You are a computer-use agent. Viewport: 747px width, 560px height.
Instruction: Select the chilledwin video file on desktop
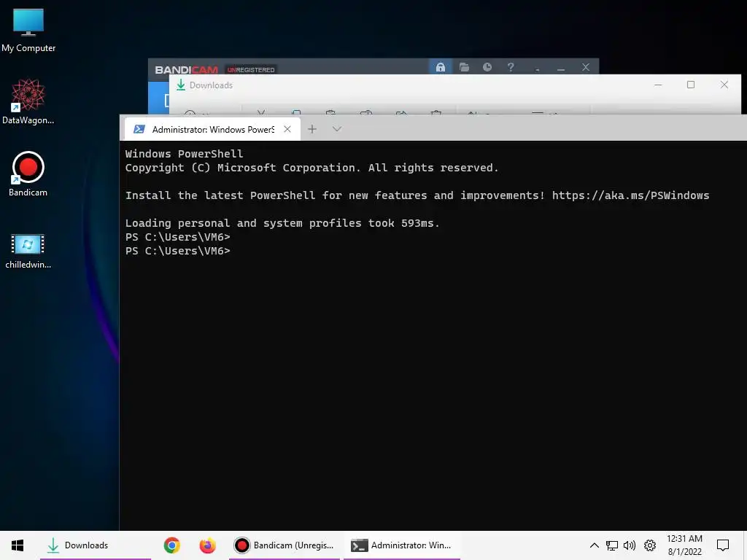click(x=28, y=251)
